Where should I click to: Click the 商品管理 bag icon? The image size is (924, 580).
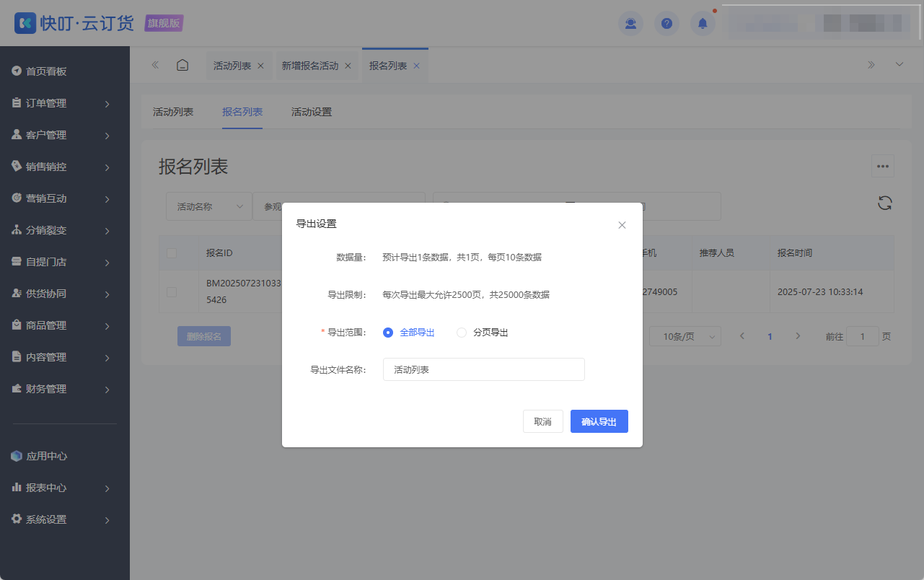(17, 325)
